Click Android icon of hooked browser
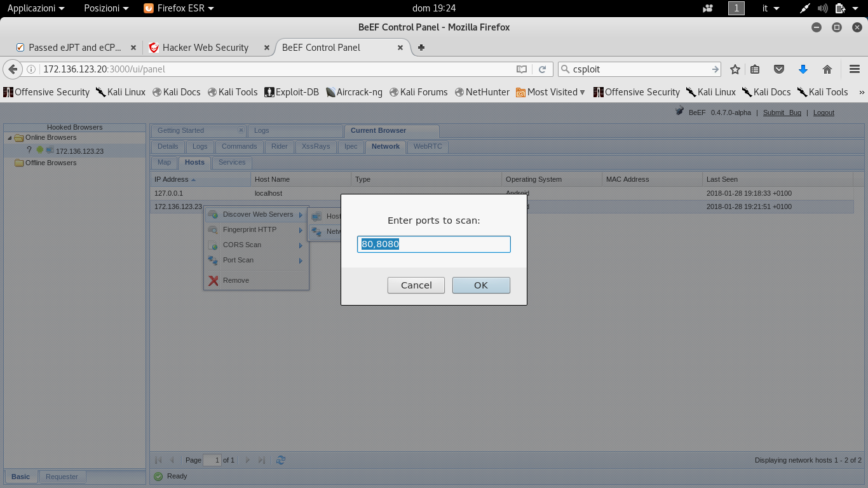The image size is (868, 488). coord(40,151)
